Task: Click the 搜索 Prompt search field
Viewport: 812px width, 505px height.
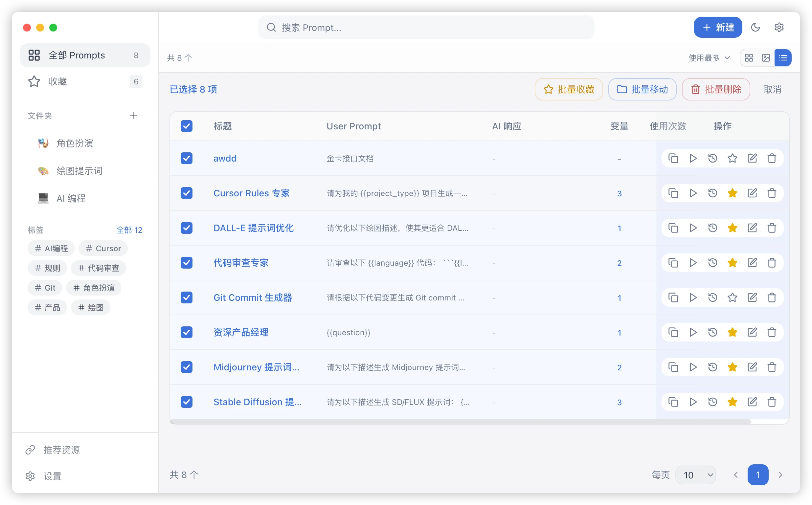Action: tap(426, 27)
